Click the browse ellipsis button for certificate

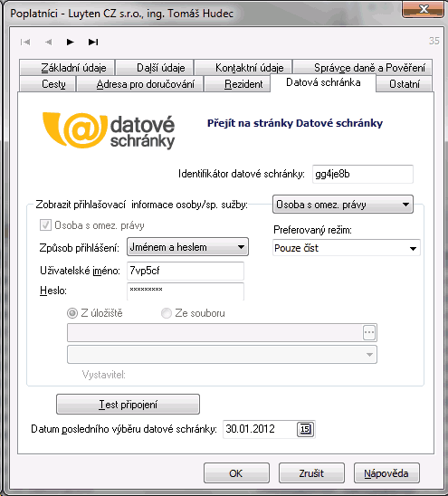369,332
